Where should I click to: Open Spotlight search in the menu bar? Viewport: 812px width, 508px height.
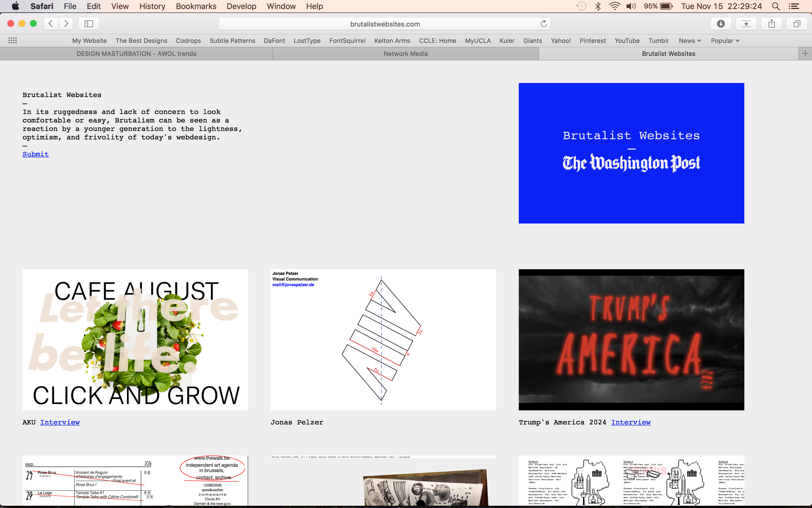[x=776, y=6]
